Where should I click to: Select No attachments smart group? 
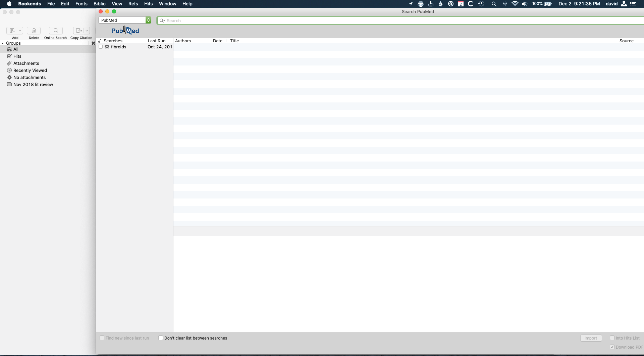[x=48, y=77]
